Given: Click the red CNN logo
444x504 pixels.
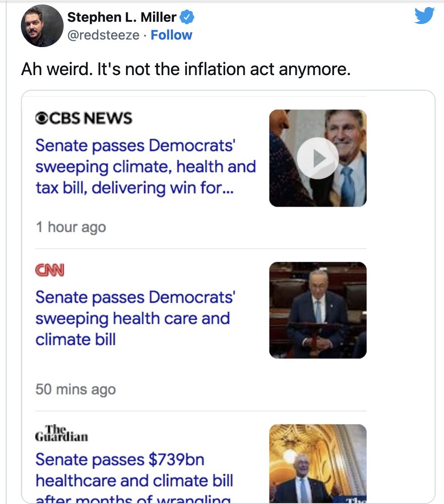Looking at the screenshot, I should coord(50,270).
